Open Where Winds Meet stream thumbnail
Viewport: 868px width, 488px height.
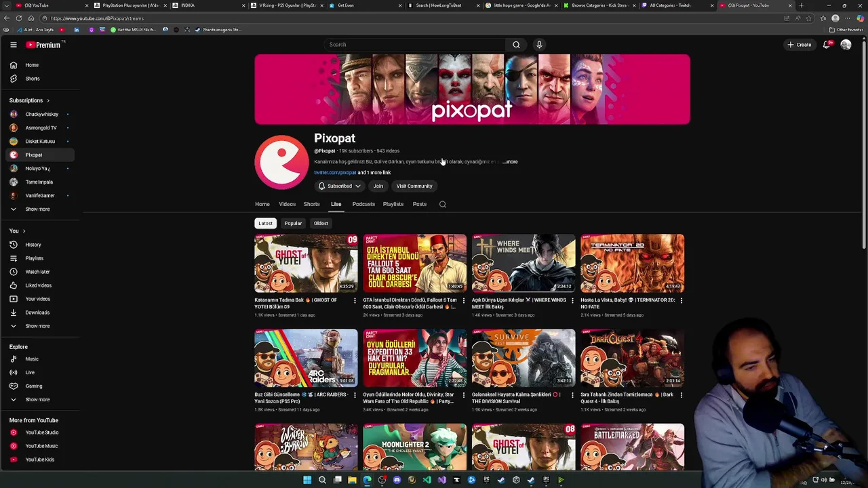click(x=524, y=263)
